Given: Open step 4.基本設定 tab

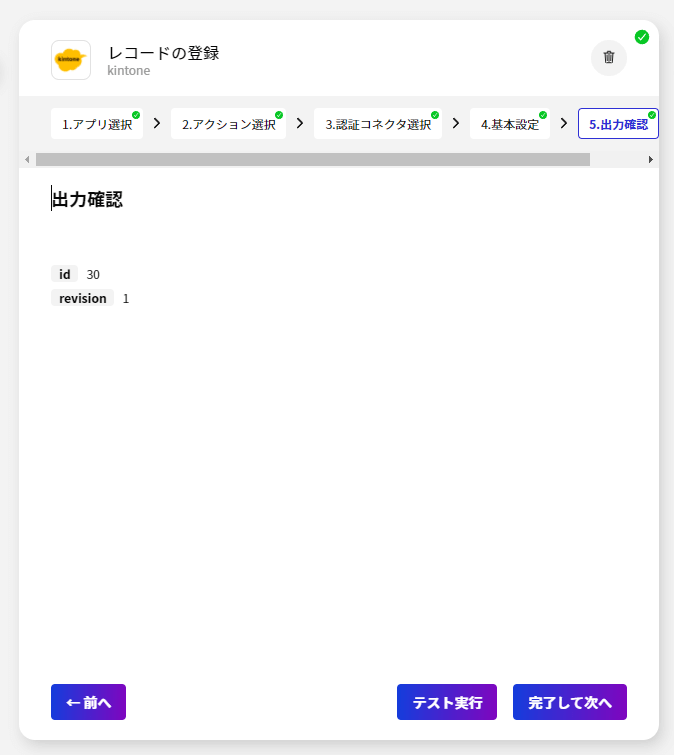Looking at the screenshot, I should pos(510,124).
